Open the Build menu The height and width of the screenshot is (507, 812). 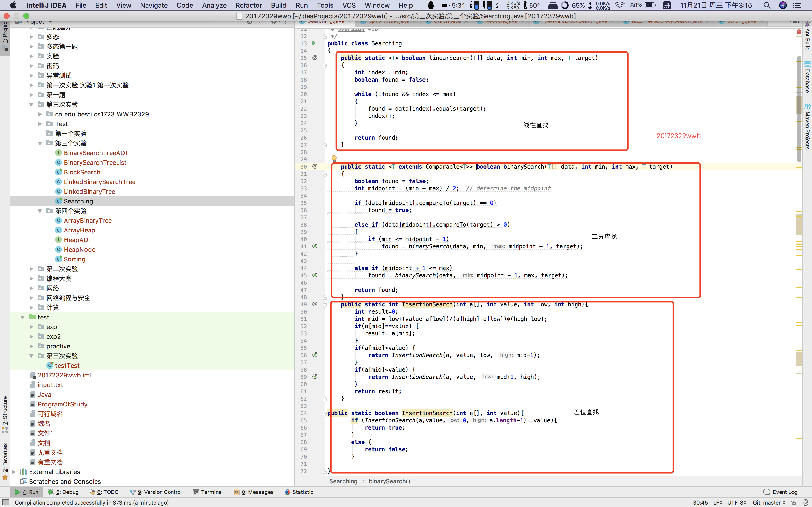tap(279, 5)
